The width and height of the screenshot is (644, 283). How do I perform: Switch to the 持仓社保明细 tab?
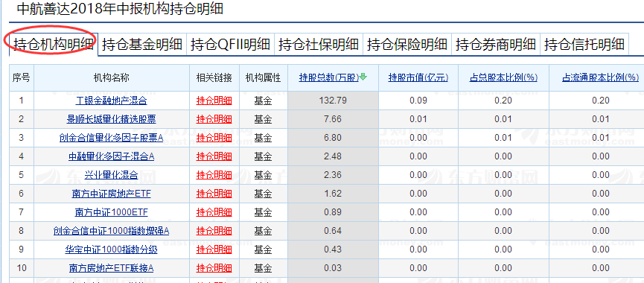coord(319,45)
